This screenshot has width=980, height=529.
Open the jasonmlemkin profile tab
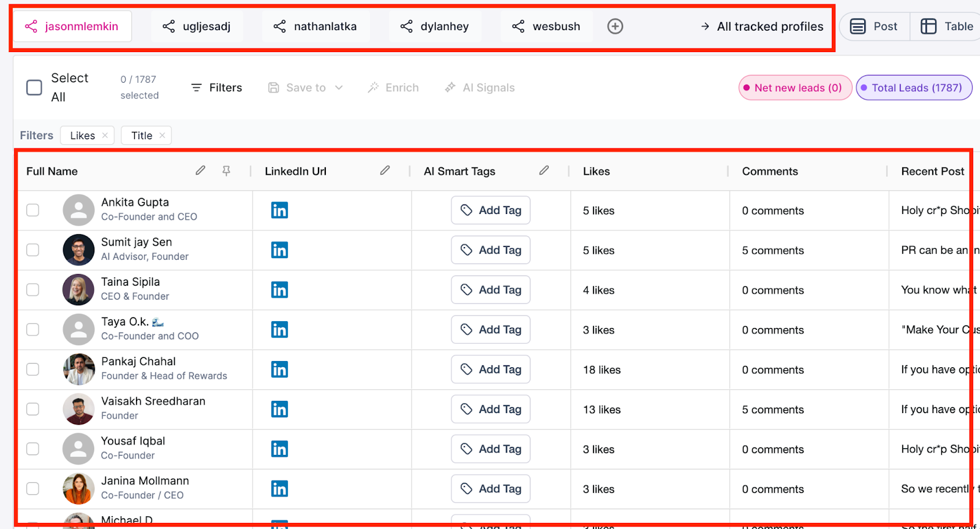[72, 26]
